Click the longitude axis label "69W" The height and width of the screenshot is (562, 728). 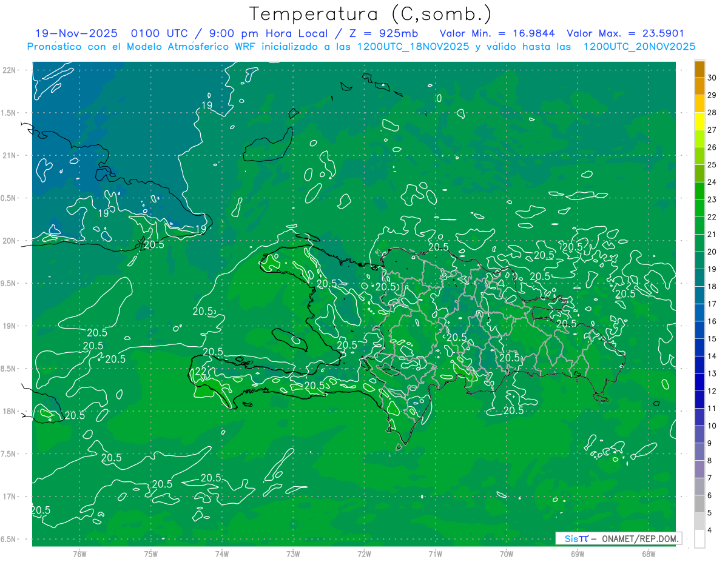[578, 554]
